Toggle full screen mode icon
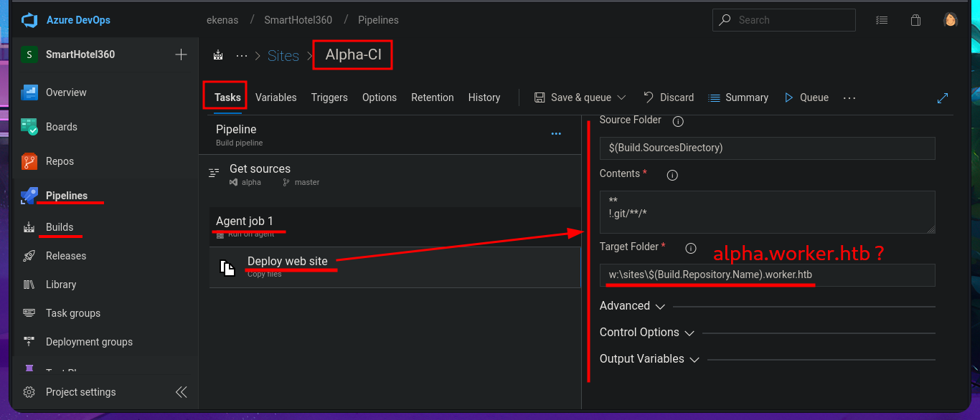Viewport: 980px width, 420px height. 943,98
